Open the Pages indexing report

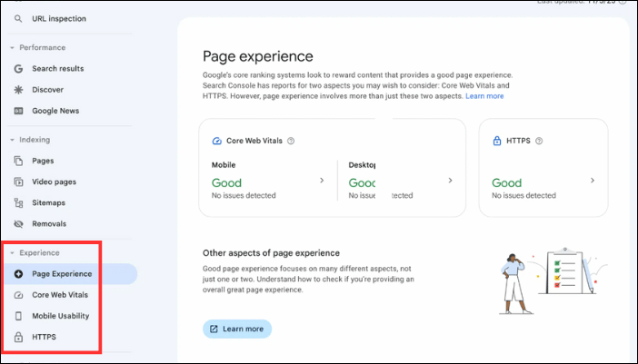click(43, 161)
